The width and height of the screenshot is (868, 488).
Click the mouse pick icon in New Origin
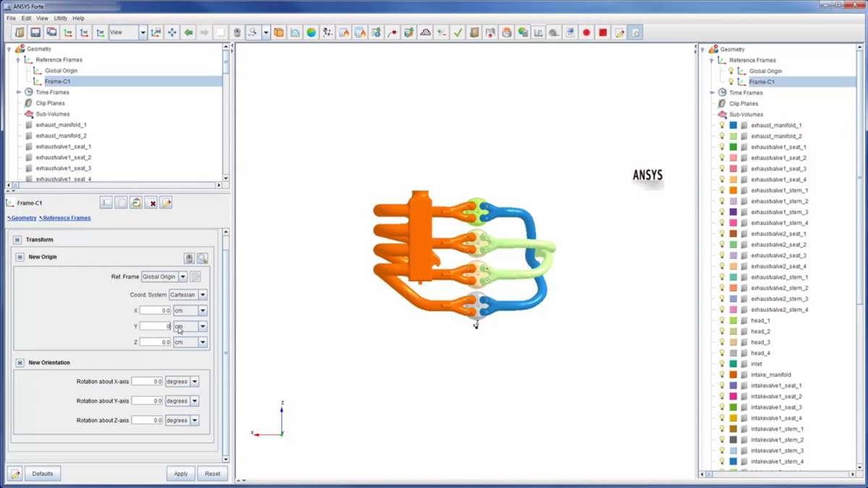point(189,258)
